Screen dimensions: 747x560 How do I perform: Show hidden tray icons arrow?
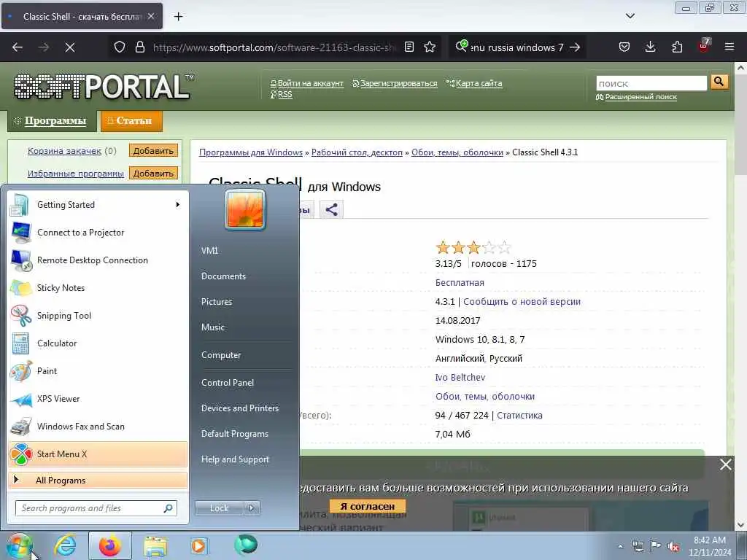[620, 546]
